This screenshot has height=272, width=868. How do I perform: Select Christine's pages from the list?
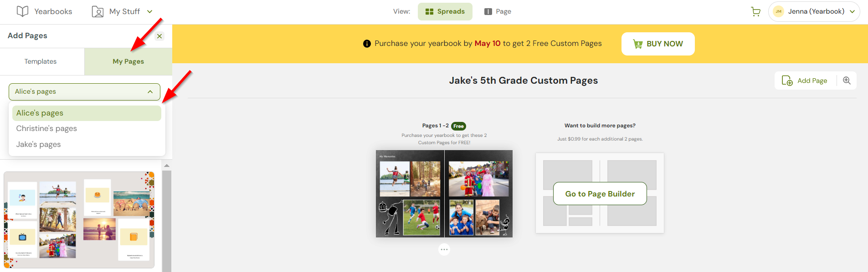click(x=46, y=129)
